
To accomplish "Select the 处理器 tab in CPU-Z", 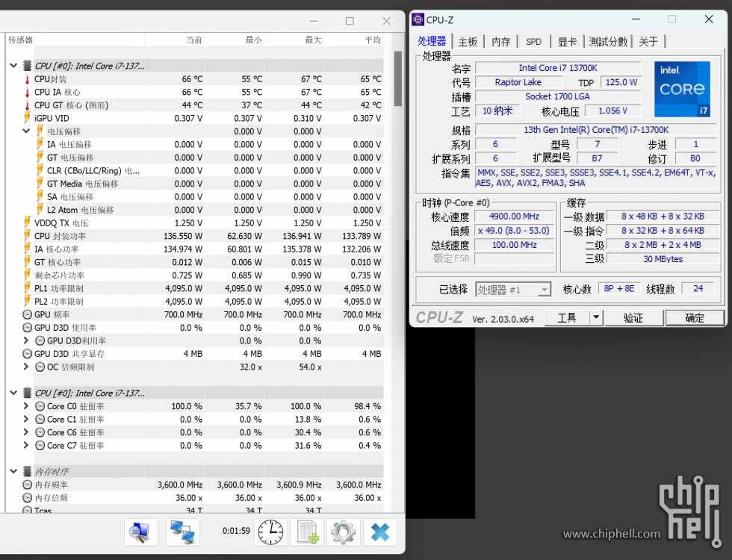I will [x=432, y=41].
